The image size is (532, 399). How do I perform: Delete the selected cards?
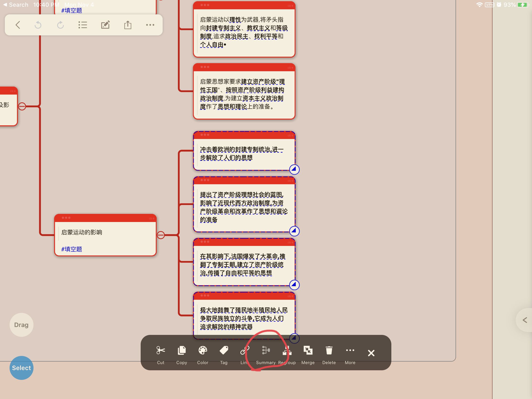tap(329, 355)
